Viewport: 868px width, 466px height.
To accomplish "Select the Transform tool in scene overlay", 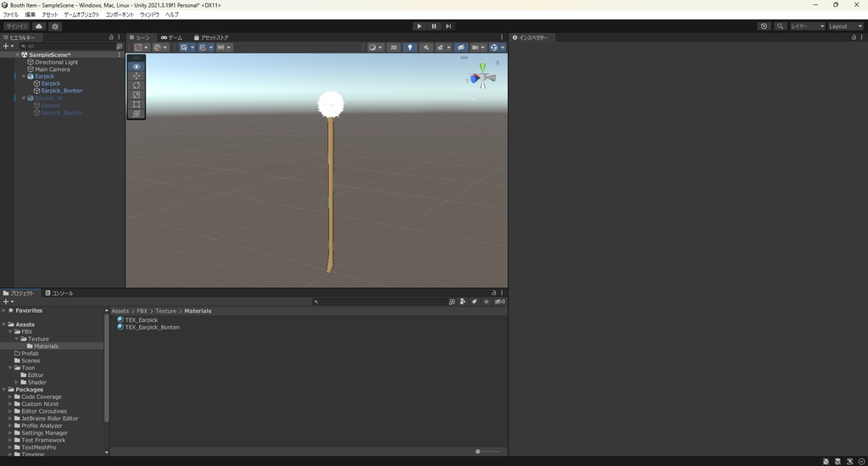I will click(x=136, y=114).
